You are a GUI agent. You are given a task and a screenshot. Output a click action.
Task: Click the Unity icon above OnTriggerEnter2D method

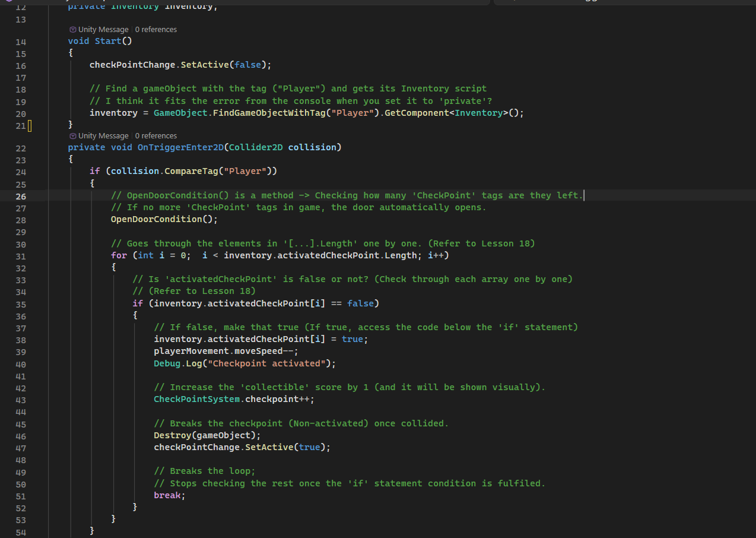pyautogui.click(x=72, y=135)
